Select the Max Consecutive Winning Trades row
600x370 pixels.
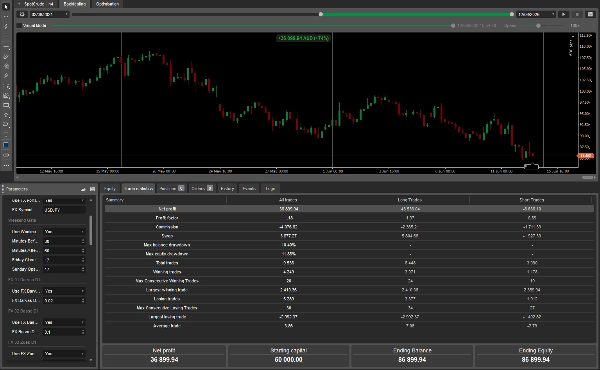pyautogui.click(x=349, y=281)
